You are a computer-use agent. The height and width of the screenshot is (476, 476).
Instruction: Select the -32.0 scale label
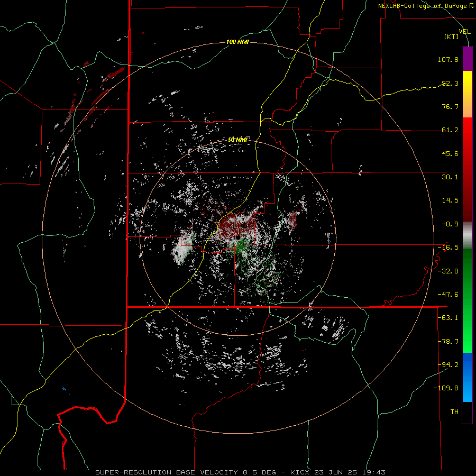click(x=448, y=271)
